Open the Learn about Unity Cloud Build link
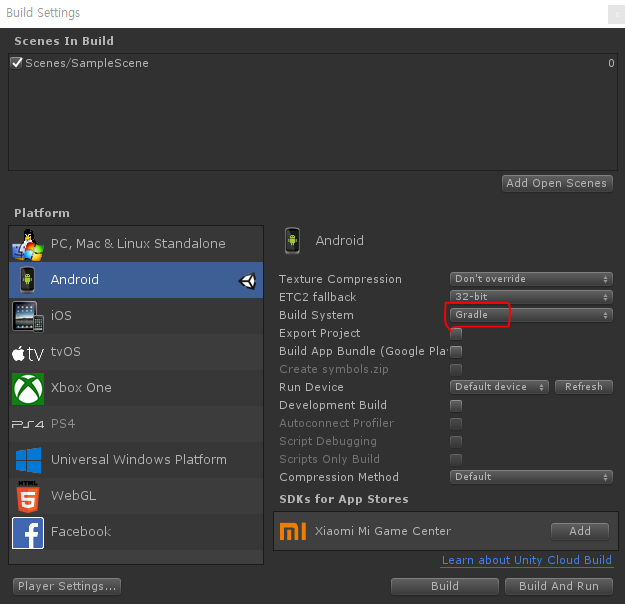 tap(527, 561)
